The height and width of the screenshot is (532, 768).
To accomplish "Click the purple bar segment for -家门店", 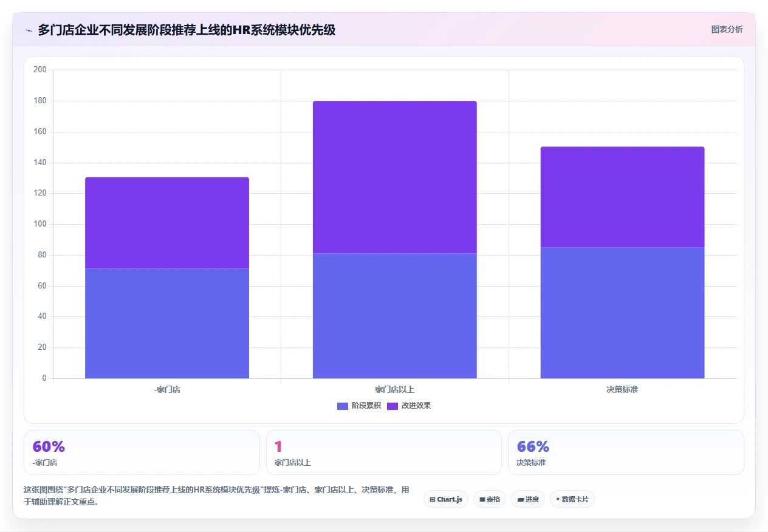I will 167,223.
